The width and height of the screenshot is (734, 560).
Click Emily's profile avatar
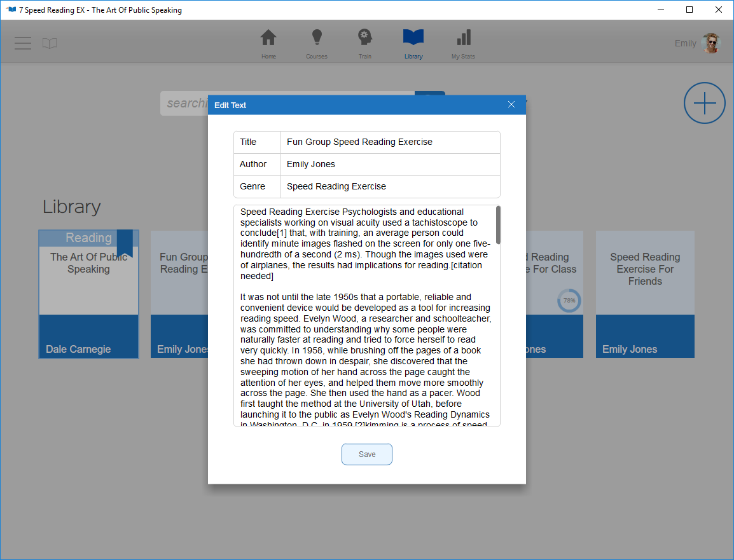pyautogui.click(x=710, y=43)
